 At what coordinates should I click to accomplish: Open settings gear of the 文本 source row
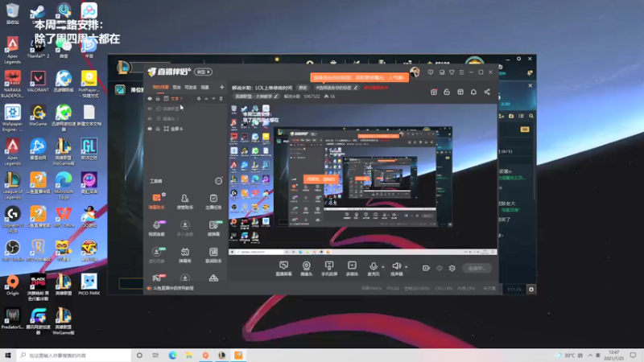pos(199,98)
